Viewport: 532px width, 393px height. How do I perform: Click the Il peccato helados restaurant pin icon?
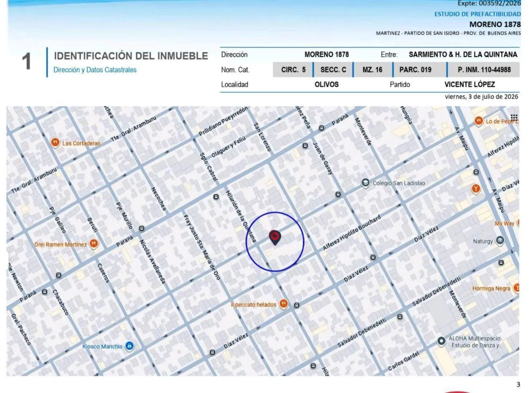284,304
